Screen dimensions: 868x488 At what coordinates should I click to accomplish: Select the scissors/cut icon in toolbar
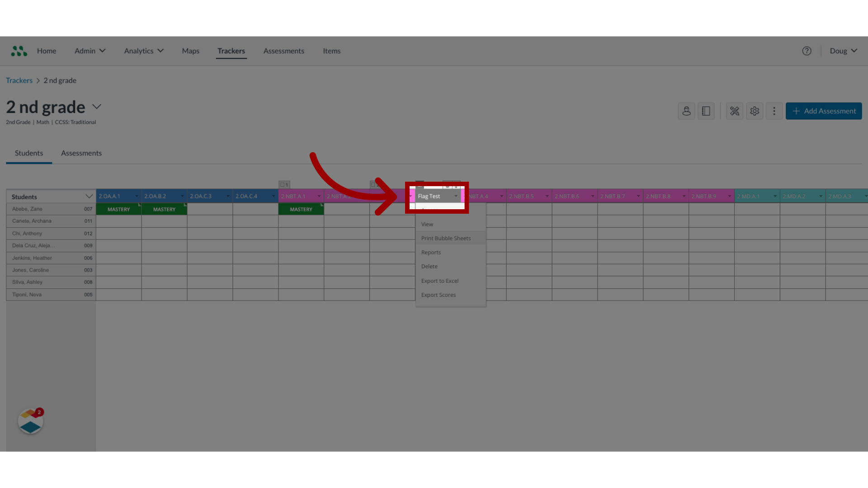click(735, 111)
